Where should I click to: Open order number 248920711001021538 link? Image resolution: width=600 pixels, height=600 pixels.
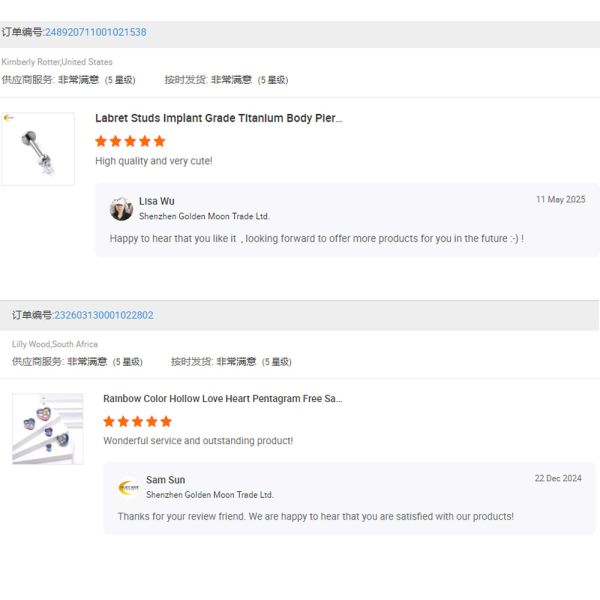(x=95, y=32)
